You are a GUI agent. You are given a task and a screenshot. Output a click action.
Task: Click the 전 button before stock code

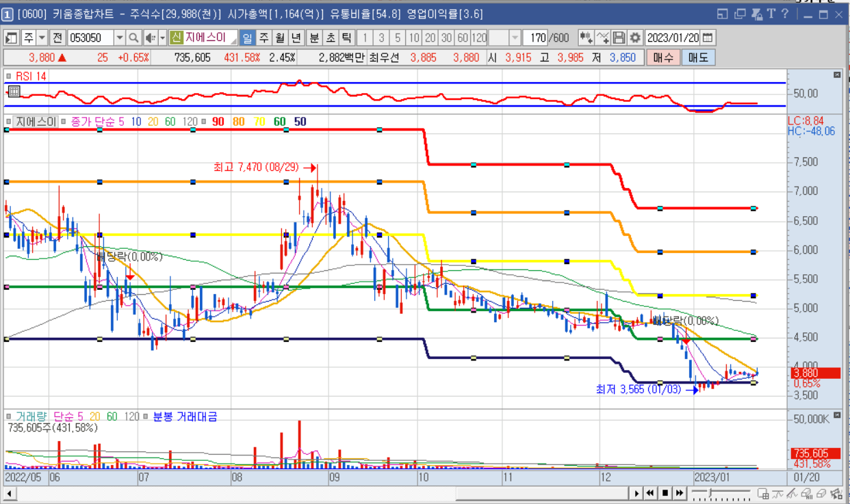[x=57, y=38]
